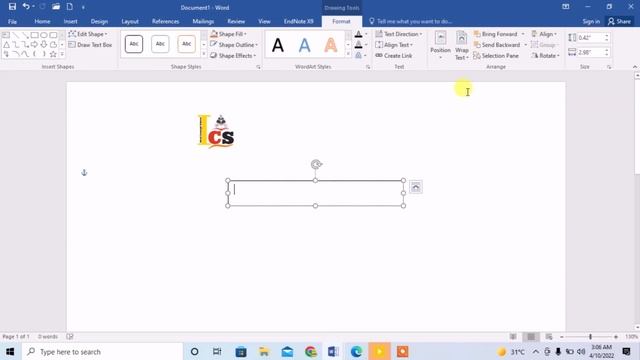The width and height of the screenshot is (640, 360).
Task: Apply the orange A WordArt style
Action: coord(331,45)
